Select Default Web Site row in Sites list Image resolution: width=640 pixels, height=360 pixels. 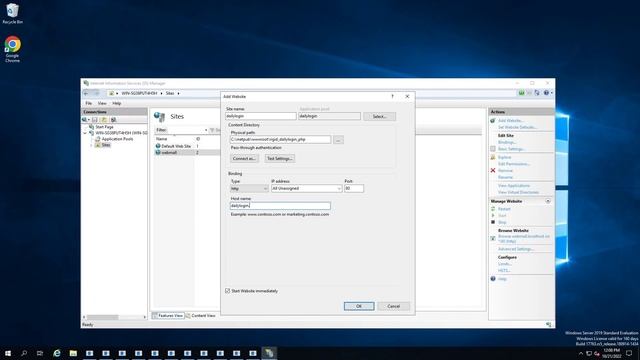coord(187,146)
